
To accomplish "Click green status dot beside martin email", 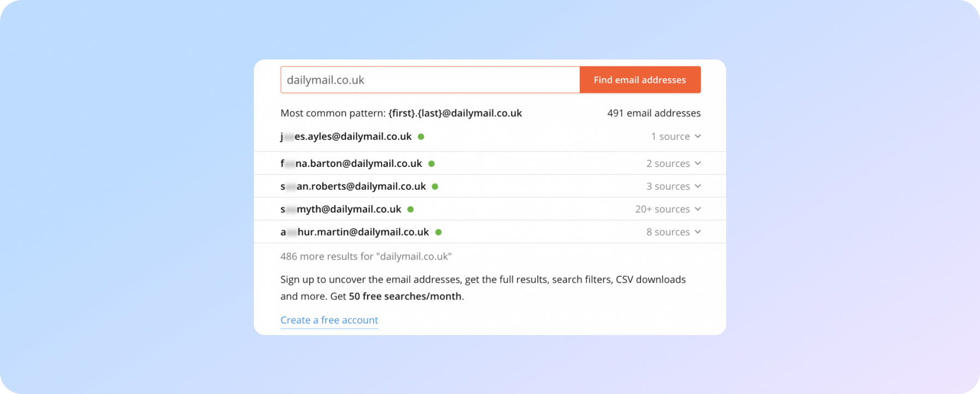I will coord(438,232).
